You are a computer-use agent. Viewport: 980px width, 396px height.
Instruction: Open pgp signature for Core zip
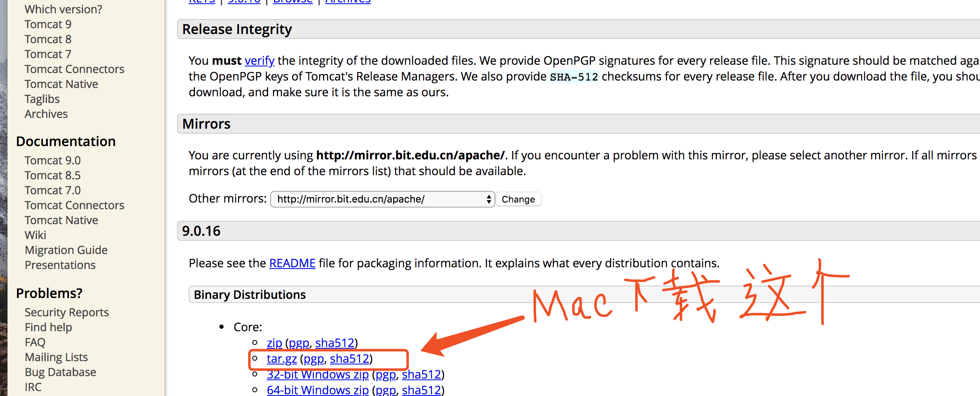click(x=299, y=343)
